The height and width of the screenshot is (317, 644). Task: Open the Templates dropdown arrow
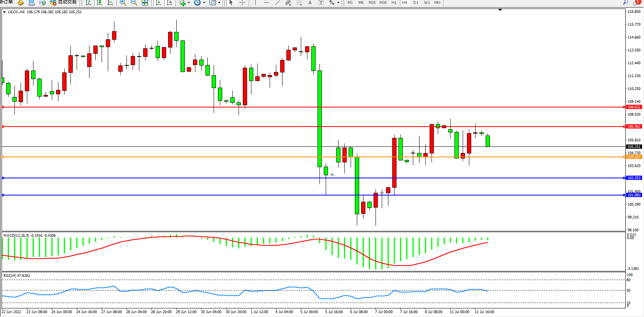click(x=219, y=3)
